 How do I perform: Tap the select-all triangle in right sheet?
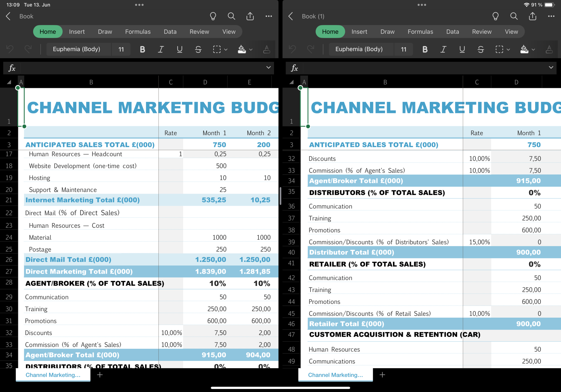(x=291, y=82)
